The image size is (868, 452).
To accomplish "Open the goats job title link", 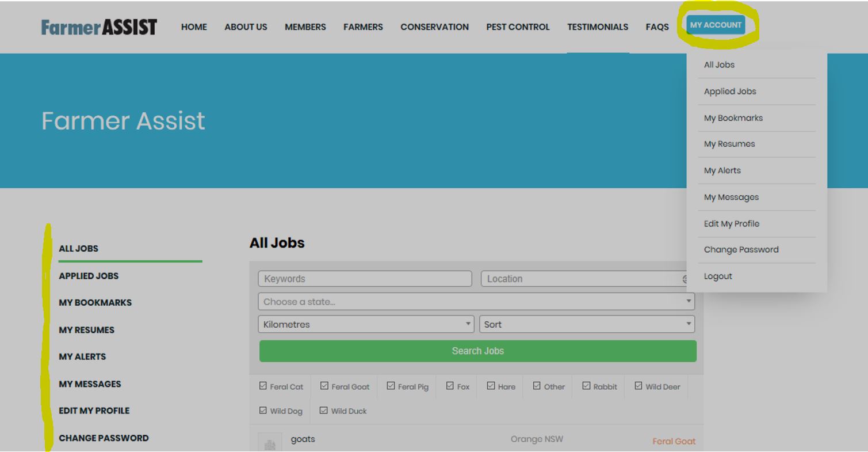I will pos(303,439).
